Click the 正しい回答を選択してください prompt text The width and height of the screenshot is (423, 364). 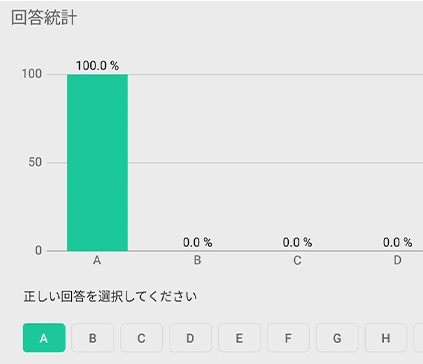tap(110, 296)
